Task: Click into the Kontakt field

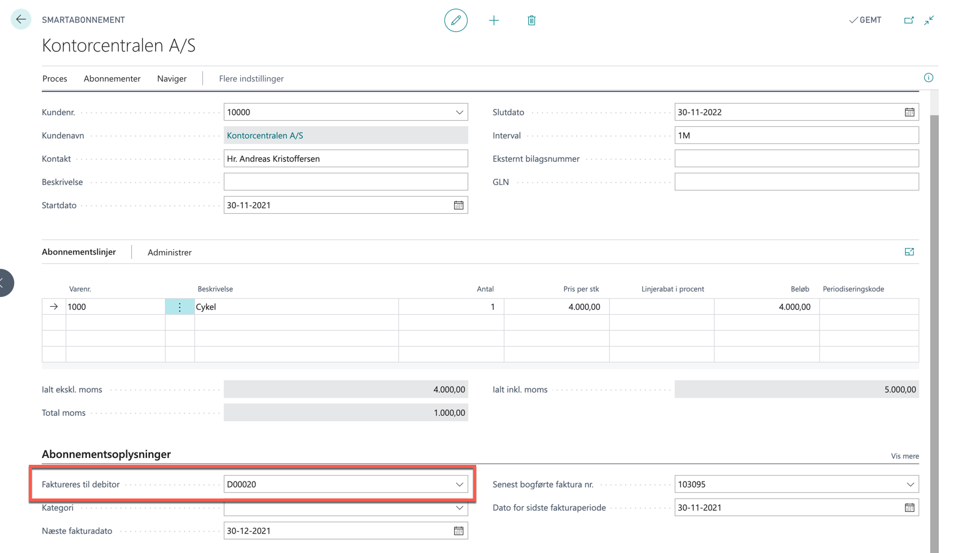Action: coord(346,159)
